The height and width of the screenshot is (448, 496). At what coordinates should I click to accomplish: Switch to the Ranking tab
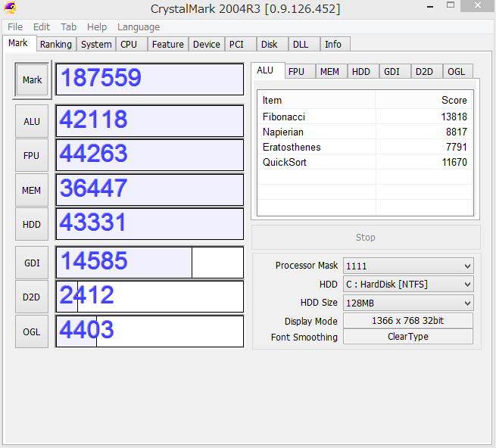(x=56, y=44)
